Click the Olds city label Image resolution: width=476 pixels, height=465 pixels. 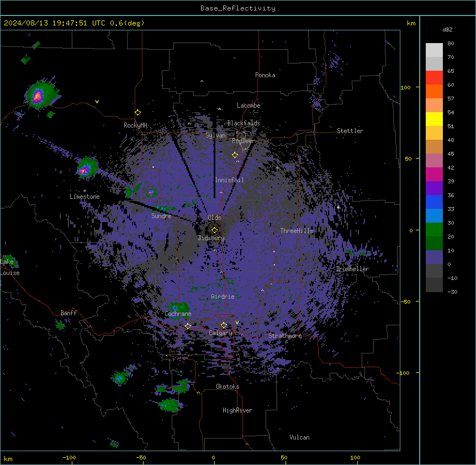point(214,218)
